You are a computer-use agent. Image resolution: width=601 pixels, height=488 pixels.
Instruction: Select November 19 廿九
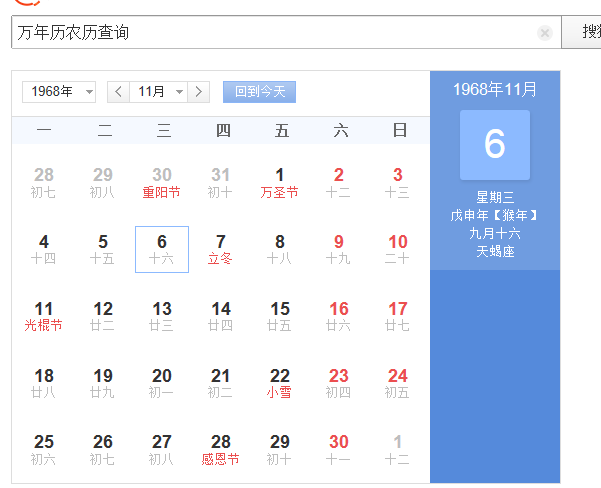click(x=103, y=383)
